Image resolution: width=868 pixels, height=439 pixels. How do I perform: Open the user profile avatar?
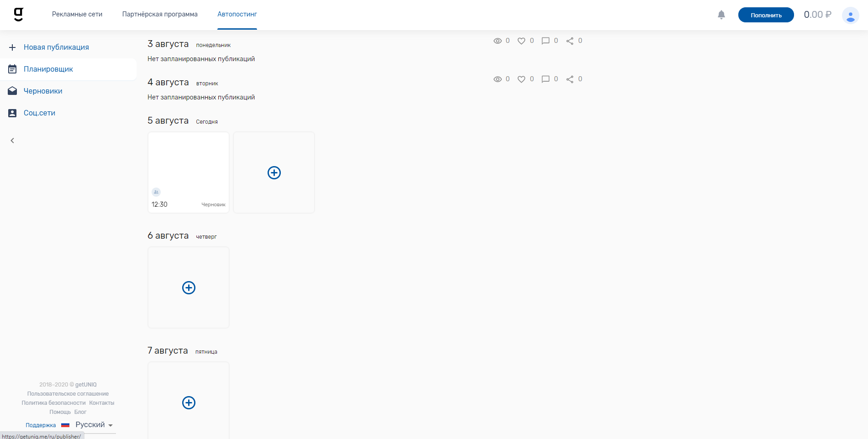click(850, 15)
